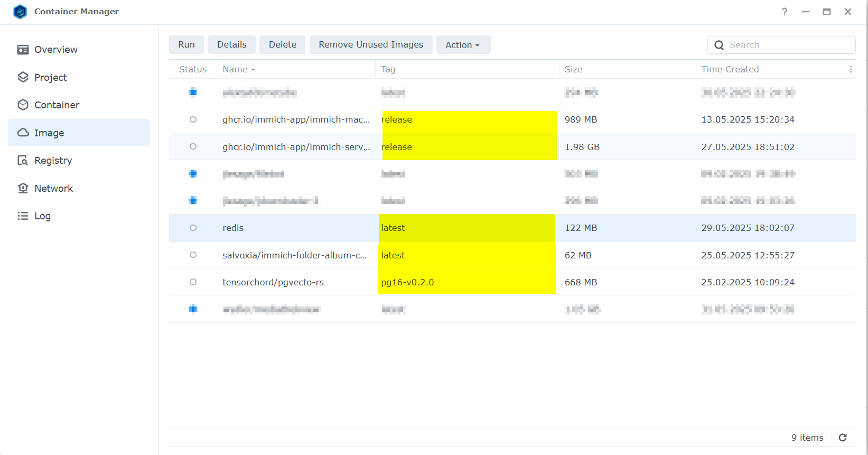Click the 9 items count label
This screenshot has height=455, width=868.
tap(807, 438)
